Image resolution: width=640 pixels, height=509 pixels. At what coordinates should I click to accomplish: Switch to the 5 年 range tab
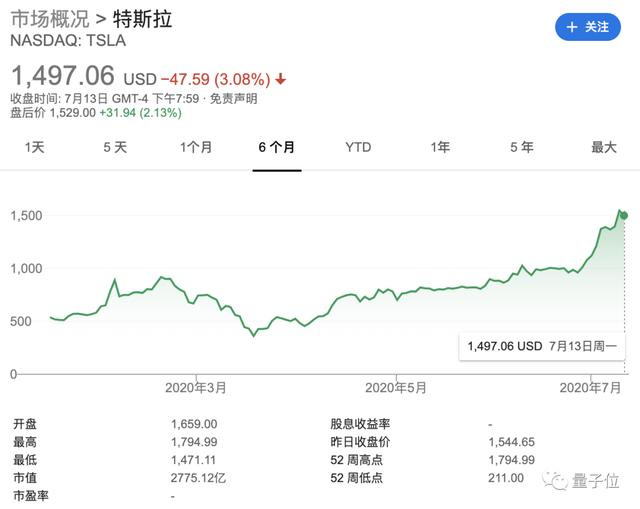click(x=522, y=147)
